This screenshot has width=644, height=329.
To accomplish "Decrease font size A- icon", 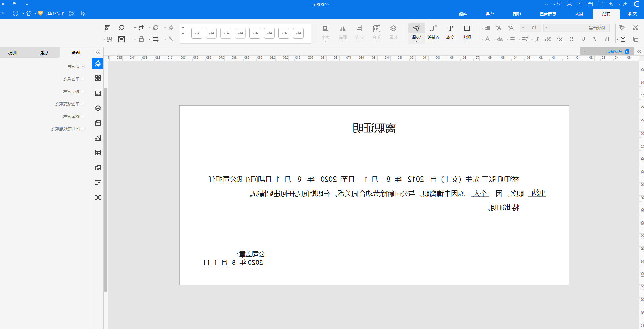I will point(499,28).
